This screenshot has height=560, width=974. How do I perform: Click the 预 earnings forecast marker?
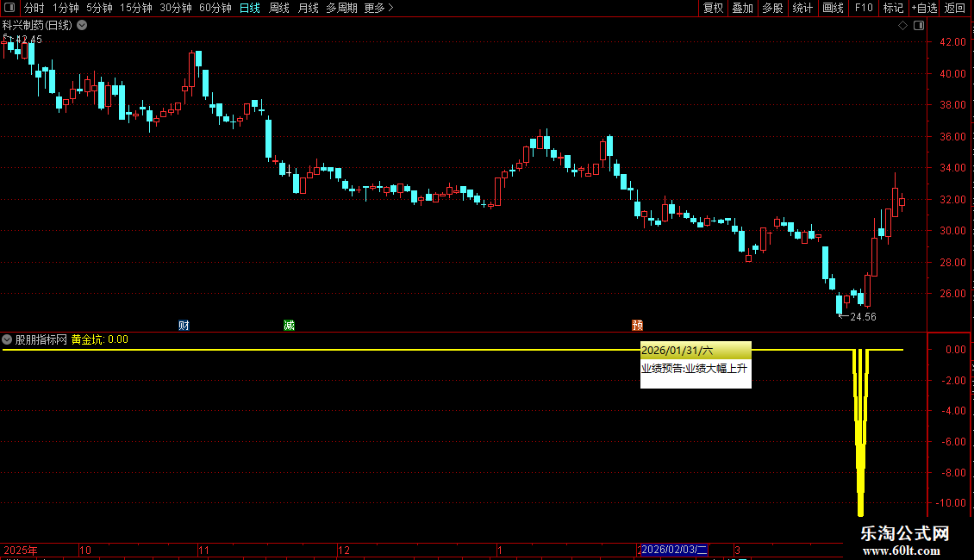[637, 326]
